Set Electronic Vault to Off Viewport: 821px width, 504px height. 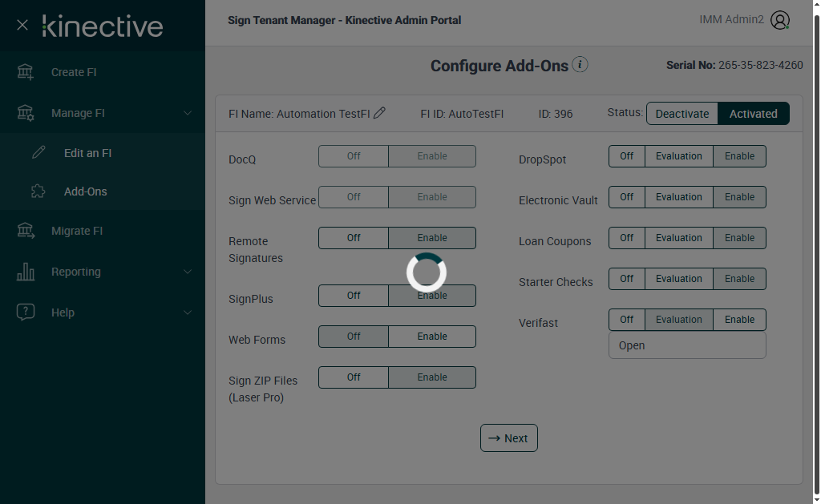coord(627,197)
